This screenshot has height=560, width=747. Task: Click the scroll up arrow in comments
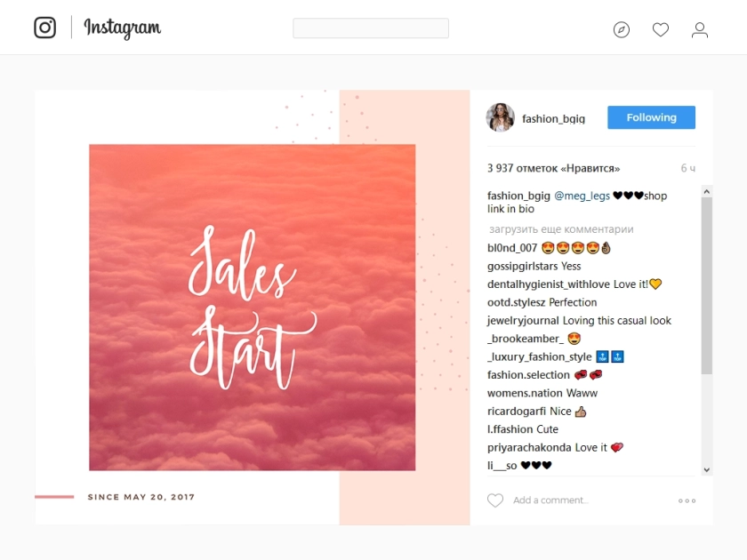(706, 191)
